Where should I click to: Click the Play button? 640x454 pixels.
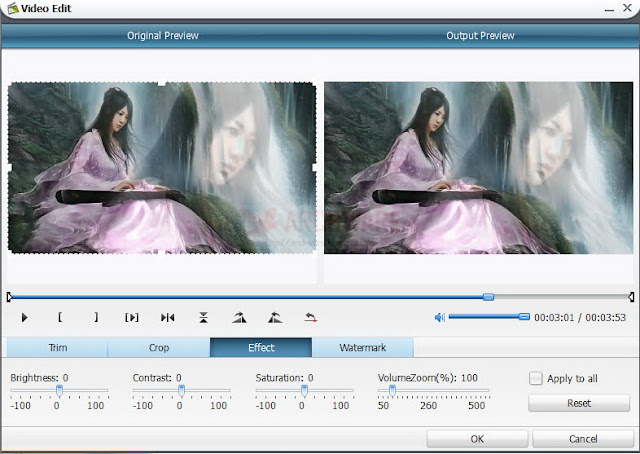pos(24,317)
